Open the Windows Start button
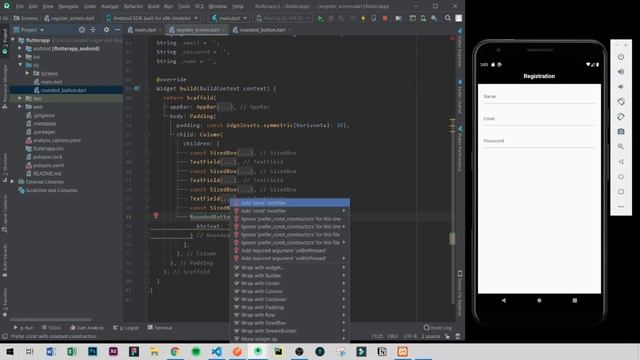The width and height of the screenshot is (640, 360). (10, 351)
